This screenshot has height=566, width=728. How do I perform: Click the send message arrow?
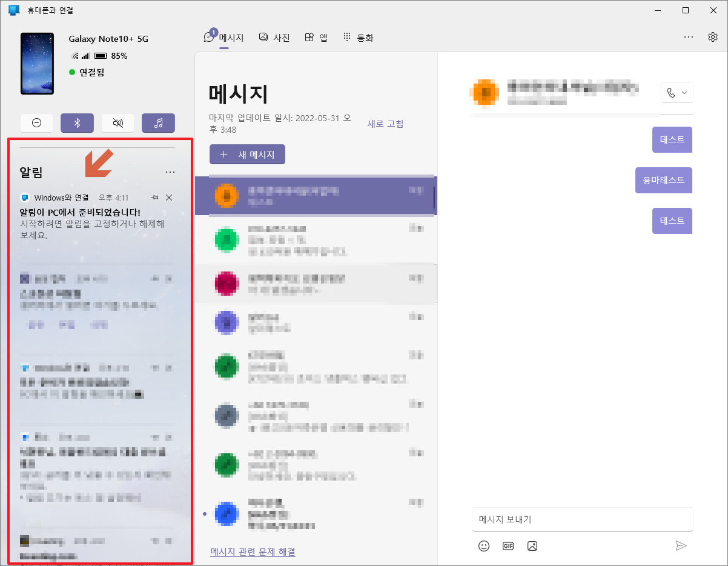[681, 545]
